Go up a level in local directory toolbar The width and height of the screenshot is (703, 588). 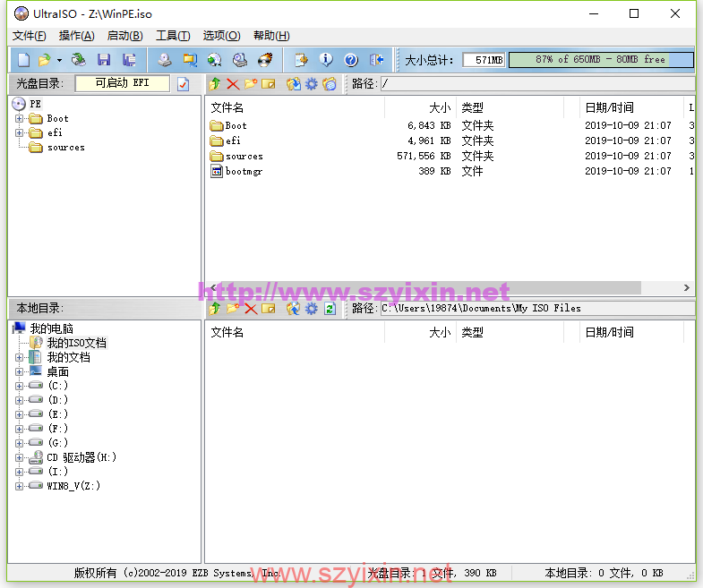(215, 309)
